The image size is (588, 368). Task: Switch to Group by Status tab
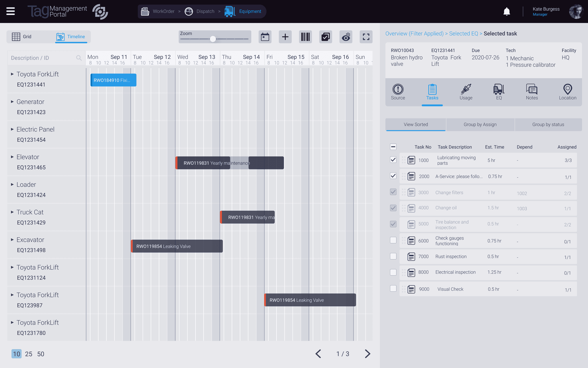548,124
